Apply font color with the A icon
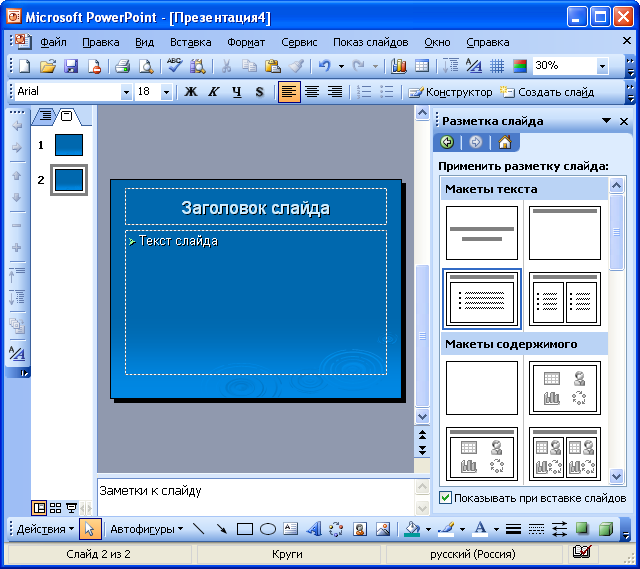Screen dimensions: 640x569 (480, 529)
